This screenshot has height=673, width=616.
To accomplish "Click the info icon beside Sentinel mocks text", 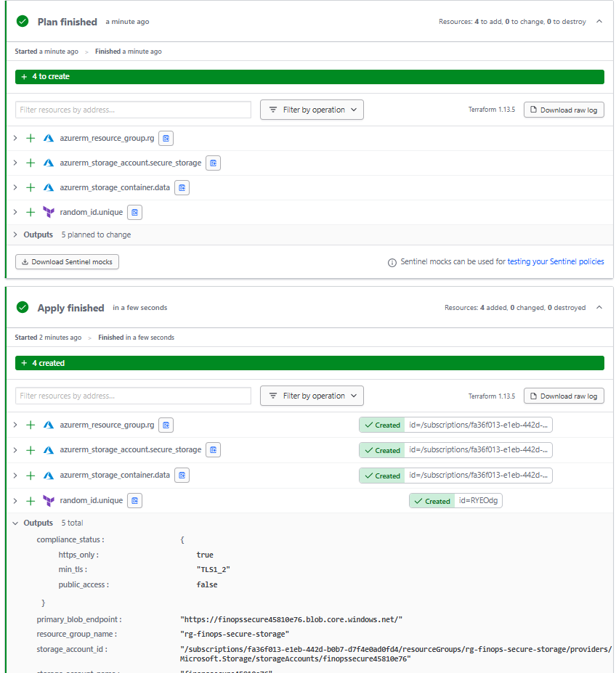I will 392,262.
